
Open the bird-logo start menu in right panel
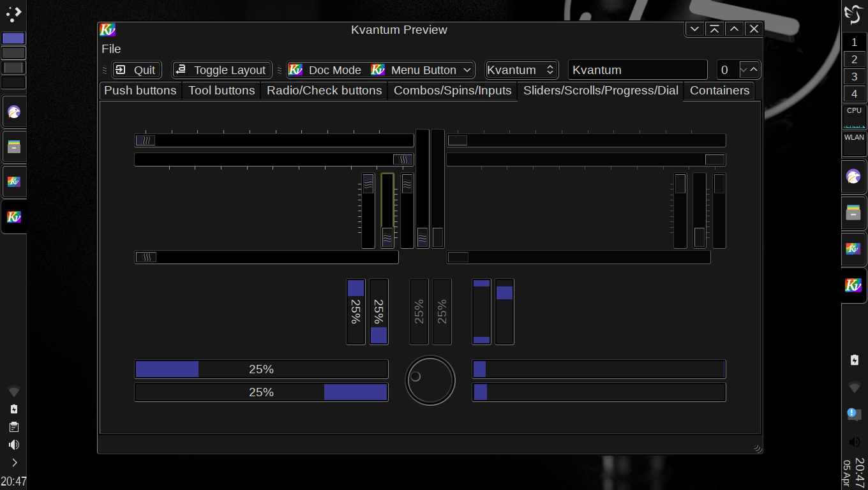point(853,14)
